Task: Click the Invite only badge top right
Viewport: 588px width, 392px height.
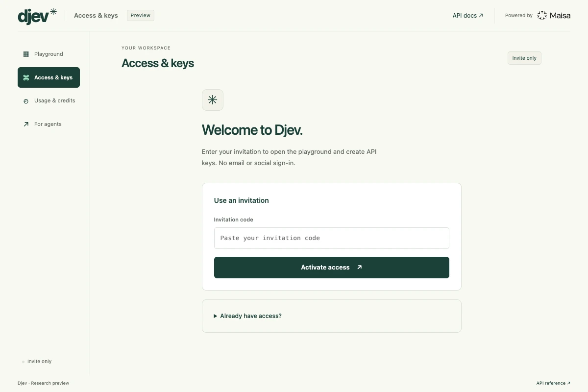Action: point(524,58)
